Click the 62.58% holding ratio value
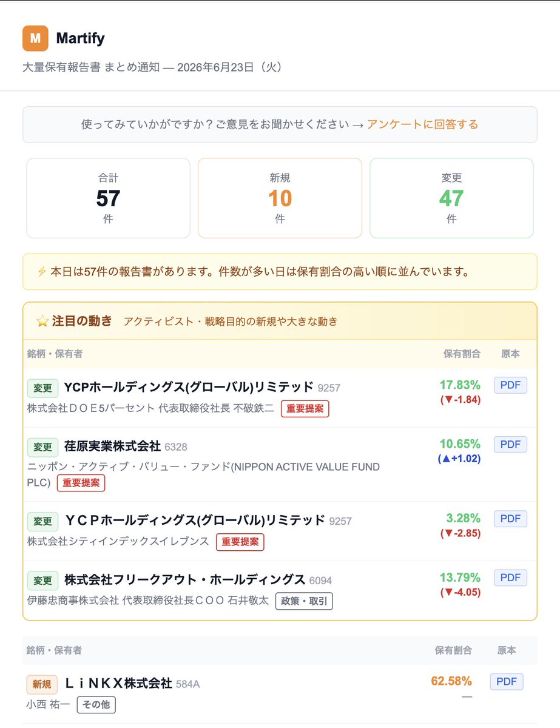This screenshot has height=728, width=560. (x=451, y=681)
